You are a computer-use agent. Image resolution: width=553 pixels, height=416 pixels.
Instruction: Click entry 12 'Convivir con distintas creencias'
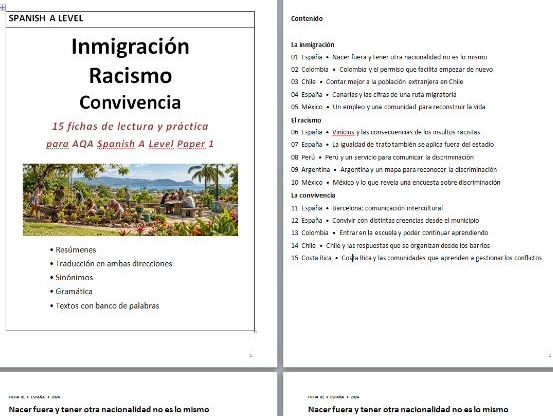[x=385, y=221]
